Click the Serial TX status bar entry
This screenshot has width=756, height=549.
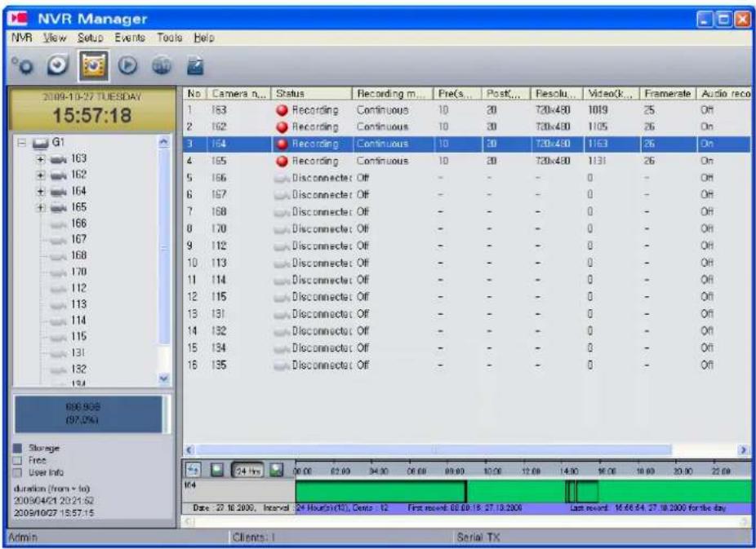[478, 538]
